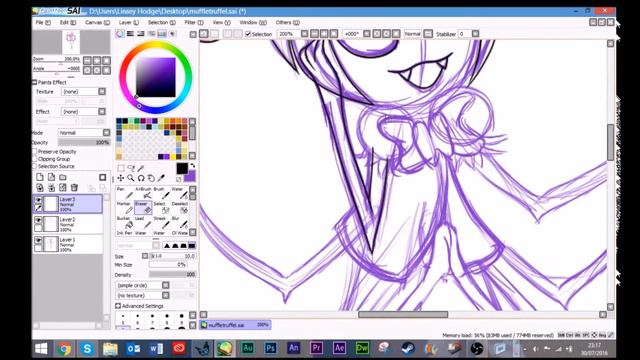Open the File menu

pyautogui.click(x=43, y=22)
